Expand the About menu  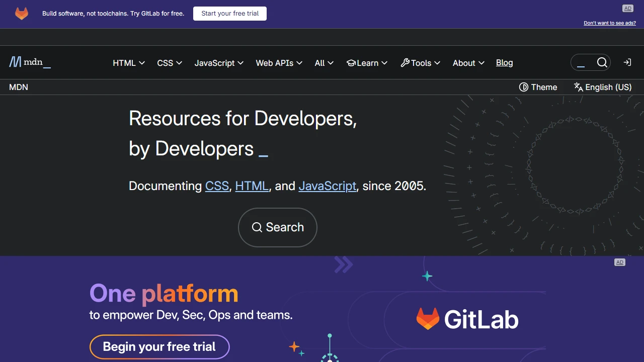(464, 63)
